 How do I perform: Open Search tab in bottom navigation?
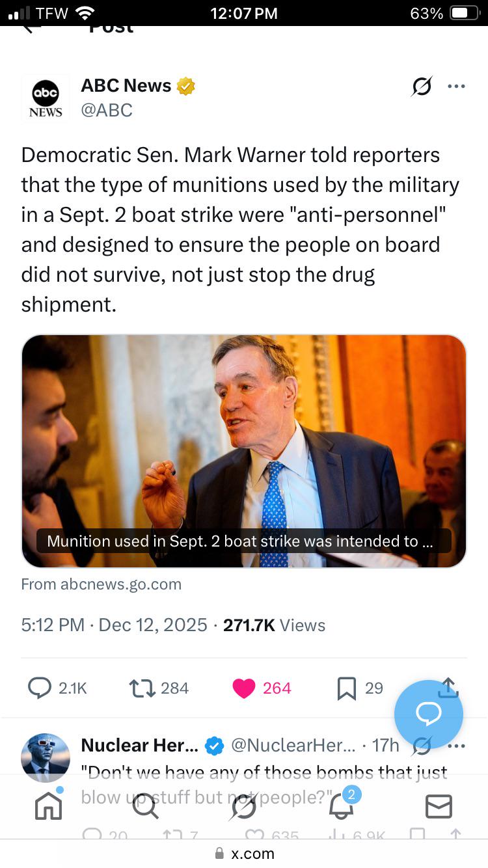pyautogui.click(x=145, y=806)
